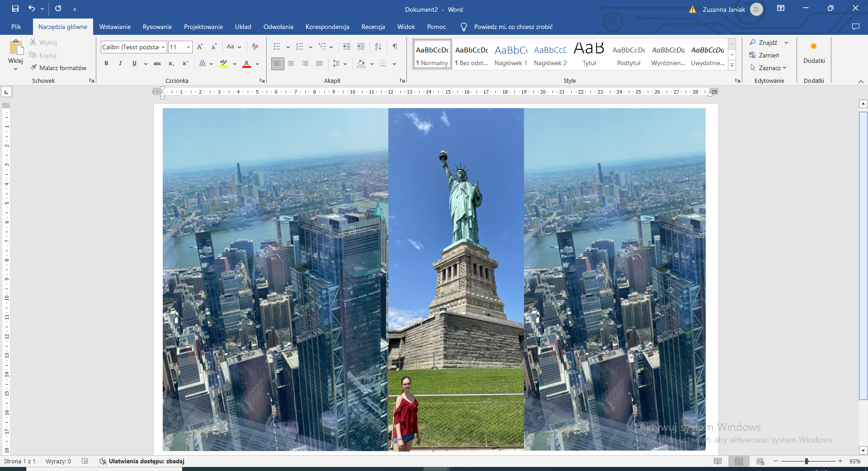The image size is (868, 471).
Task: Click the Redo (repeat) icon
Action: 58,9
